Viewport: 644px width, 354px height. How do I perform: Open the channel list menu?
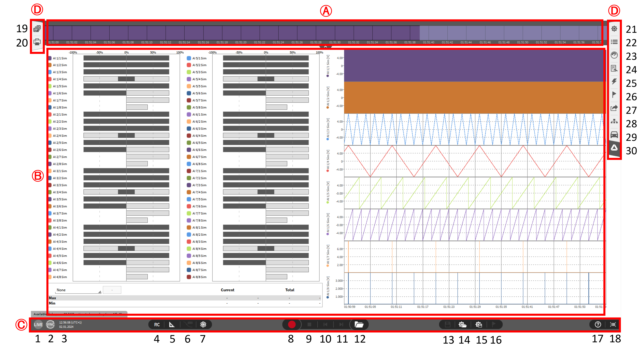[614, 42]
